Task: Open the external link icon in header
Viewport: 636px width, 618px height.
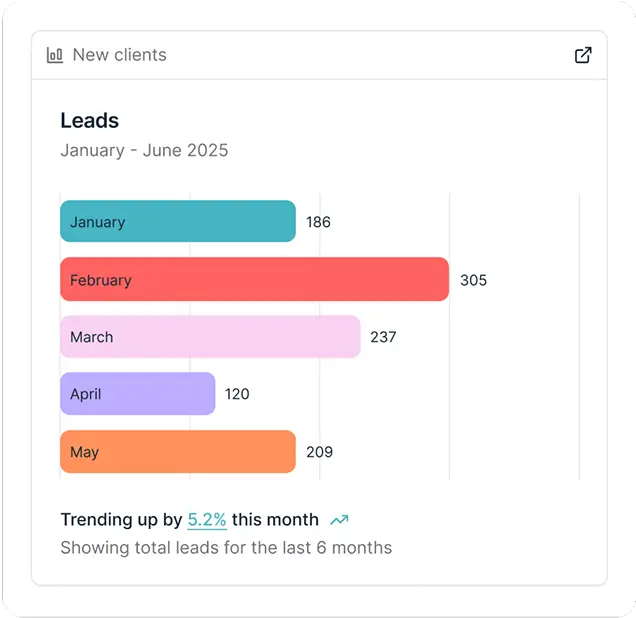Action: pyautogui.click(x=583, y=55)
